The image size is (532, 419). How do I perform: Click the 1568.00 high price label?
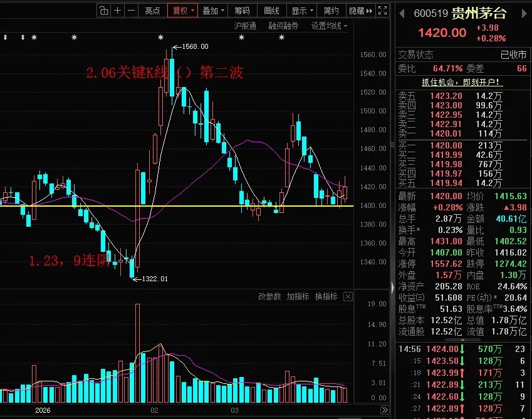point(195,46)
